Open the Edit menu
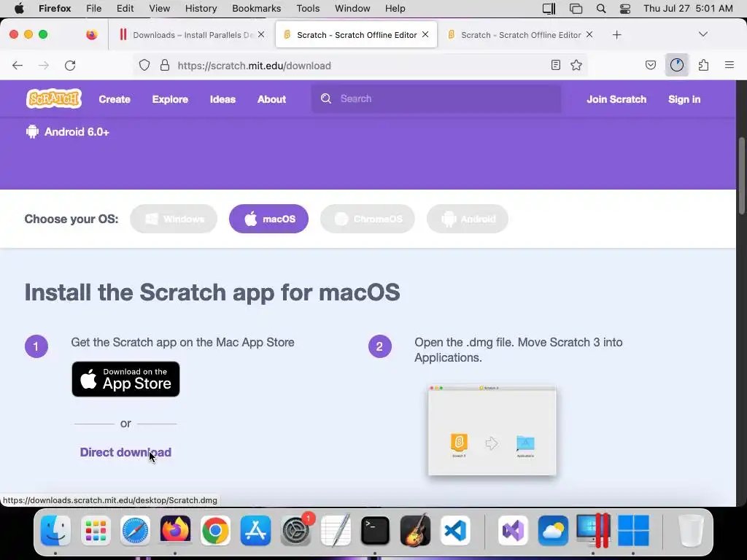Image resolution: width=747 pixels, height=560 pixels. coord(125,9)
